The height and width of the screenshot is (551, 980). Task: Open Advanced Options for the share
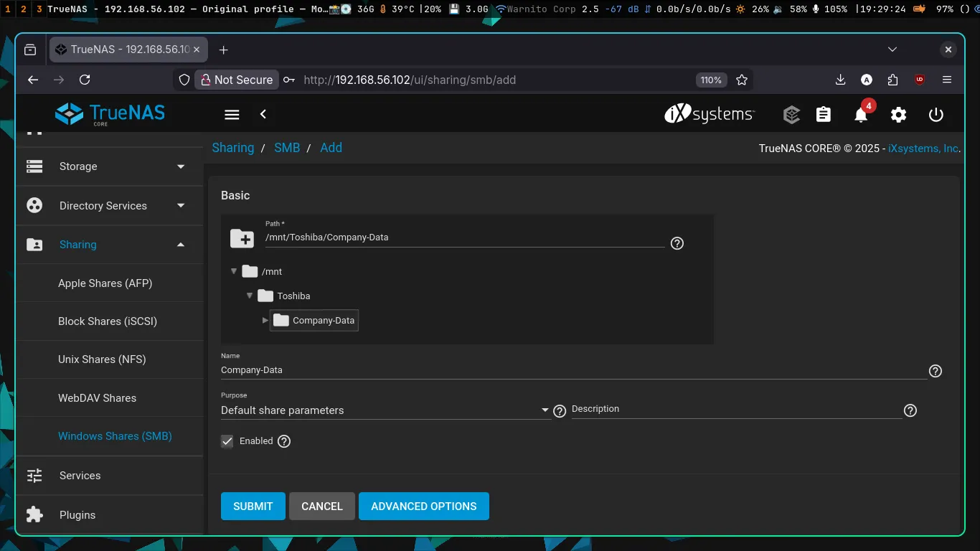coord(423,506)
